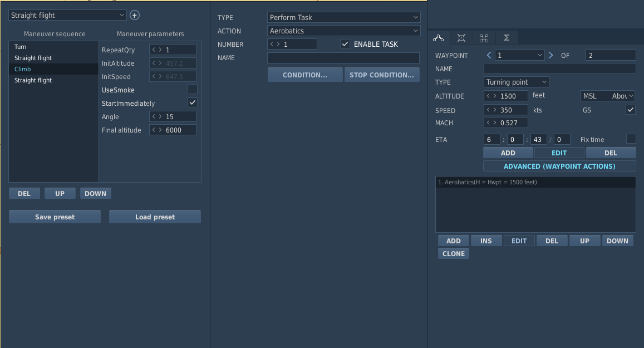Image resolution: width=644 pixels, height=348 pixels.
Task: Increase waypoint SPEED value
Action: 495,110
